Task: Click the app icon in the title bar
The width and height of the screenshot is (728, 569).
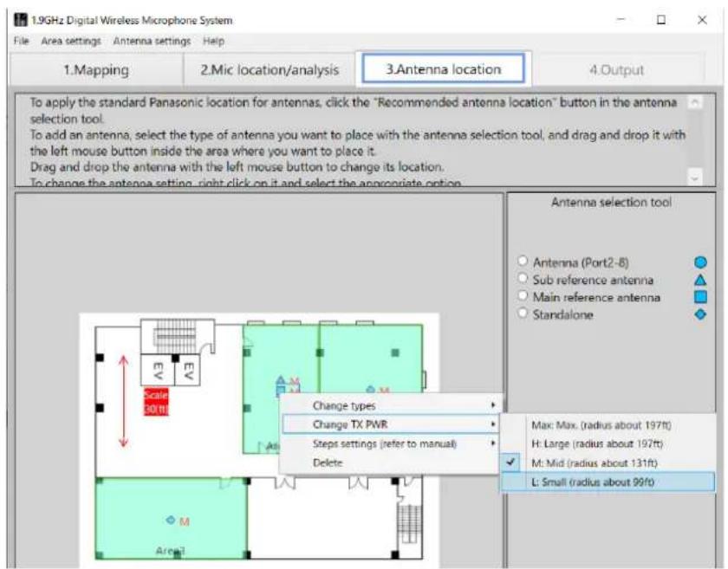Action: pyautogui.click(x=21, y=20)
